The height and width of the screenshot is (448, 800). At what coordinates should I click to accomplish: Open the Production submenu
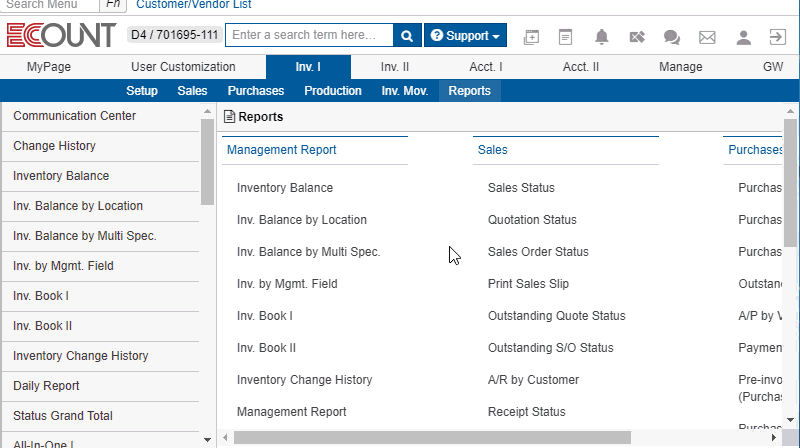[333, 91]
